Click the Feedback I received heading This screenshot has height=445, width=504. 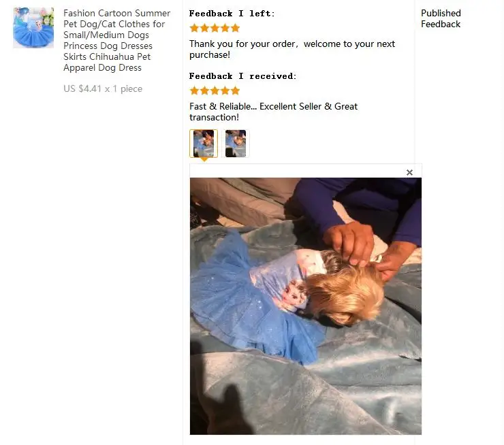[x=242, y=76]
